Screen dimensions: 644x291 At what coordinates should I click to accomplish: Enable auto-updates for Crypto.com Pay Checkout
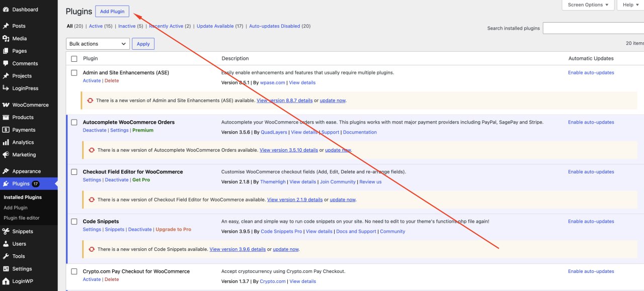[591, 271]
